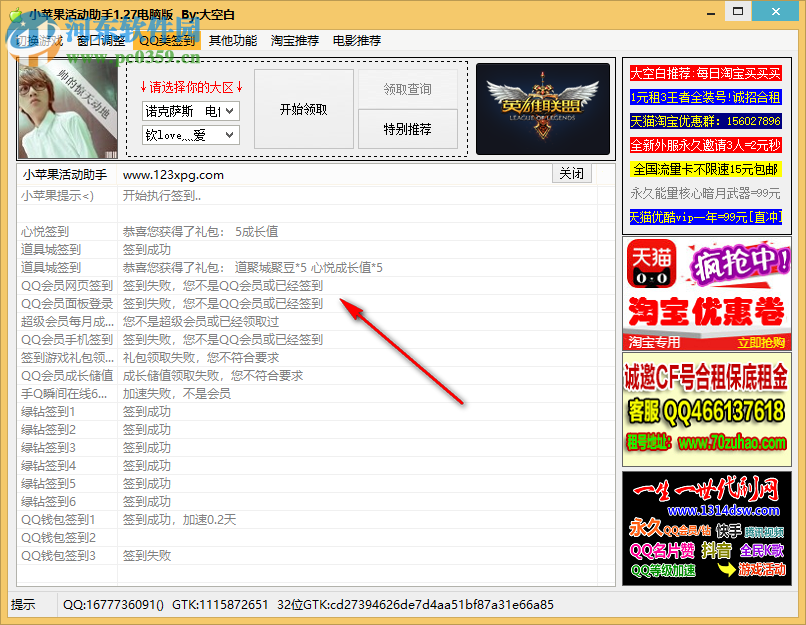This screenshot has height=625, width=806.
Task: Click the www.123xpg.com header text
Action: pos(173,175)
